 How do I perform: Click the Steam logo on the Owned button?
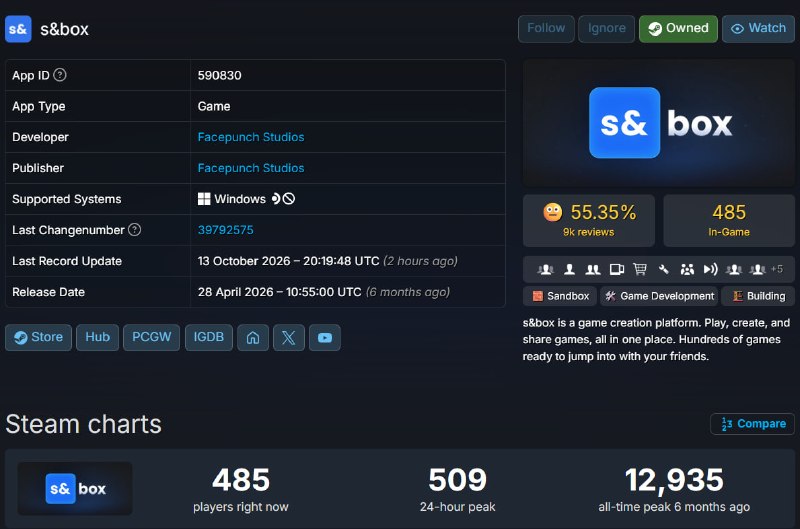point(655,29)
